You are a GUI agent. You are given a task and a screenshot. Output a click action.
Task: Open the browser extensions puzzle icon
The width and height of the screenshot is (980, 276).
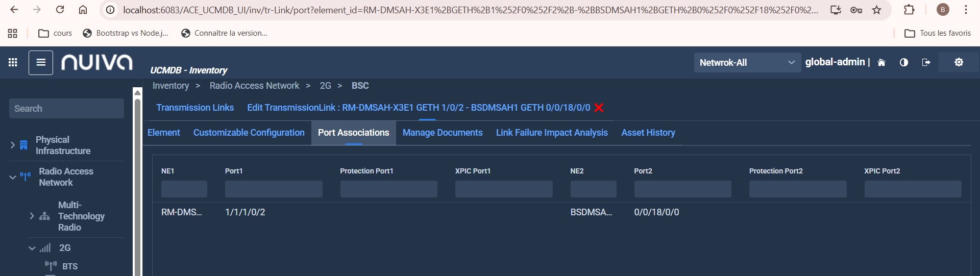tap(909, 10)
